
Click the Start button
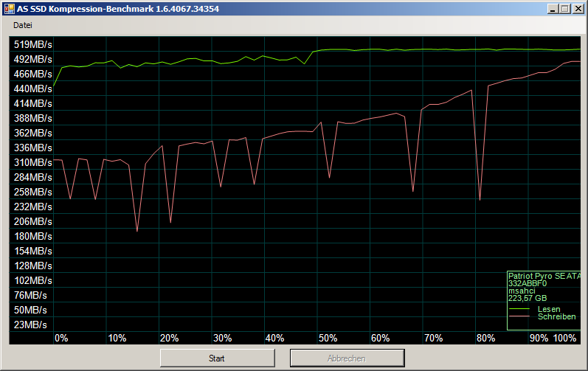[217, 358]
